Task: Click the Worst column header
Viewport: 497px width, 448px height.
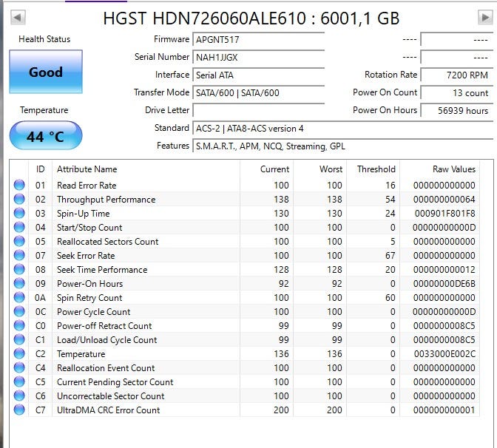Action: point(319,169)
